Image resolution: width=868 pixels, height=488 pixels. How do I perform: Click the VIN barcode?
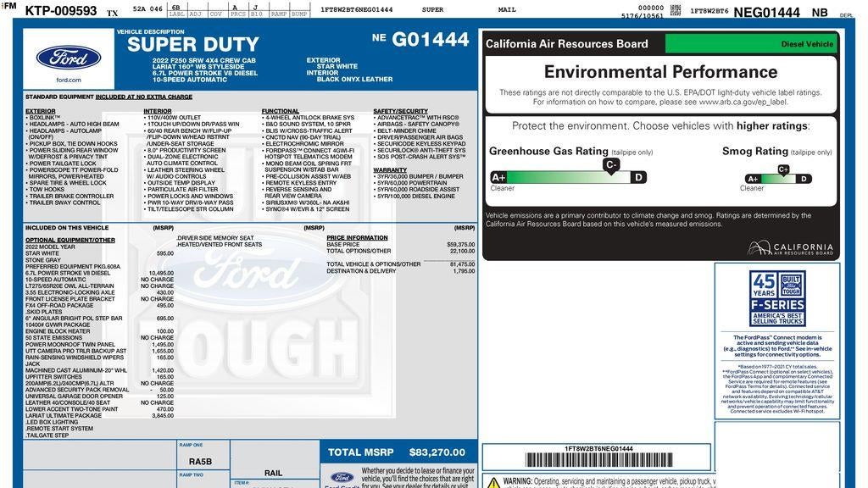pyautogui.click(x=599, y=460)
